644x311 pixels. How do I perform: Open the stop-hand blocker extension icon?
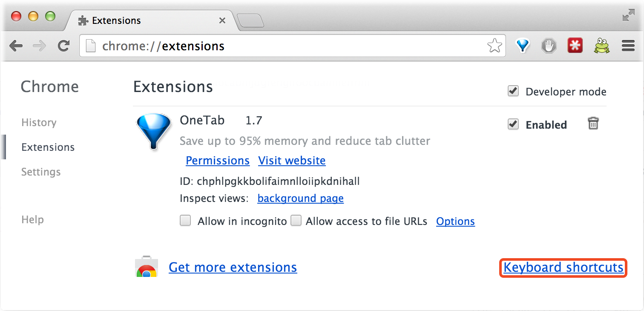549,46
